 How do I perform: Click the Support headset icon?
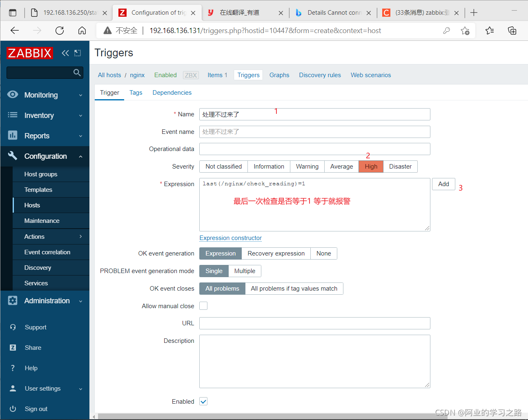(13, 327)
